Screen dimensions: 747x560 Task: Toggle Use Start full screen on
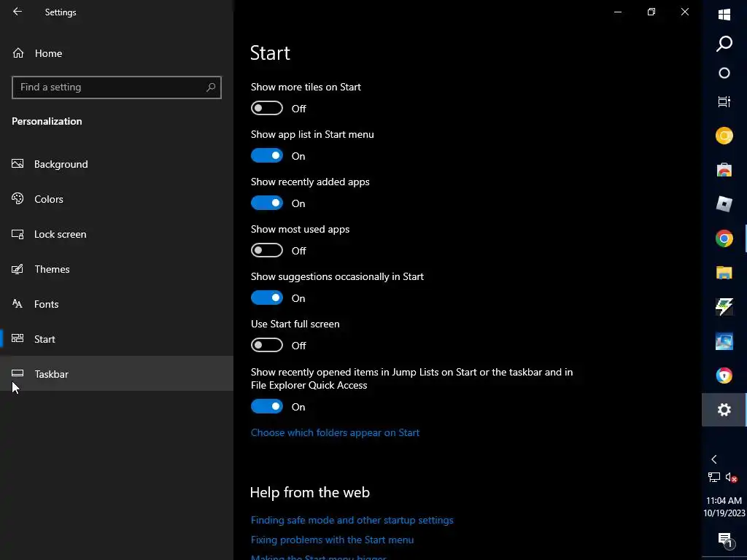pyautogui.click(x=267, y=346)
